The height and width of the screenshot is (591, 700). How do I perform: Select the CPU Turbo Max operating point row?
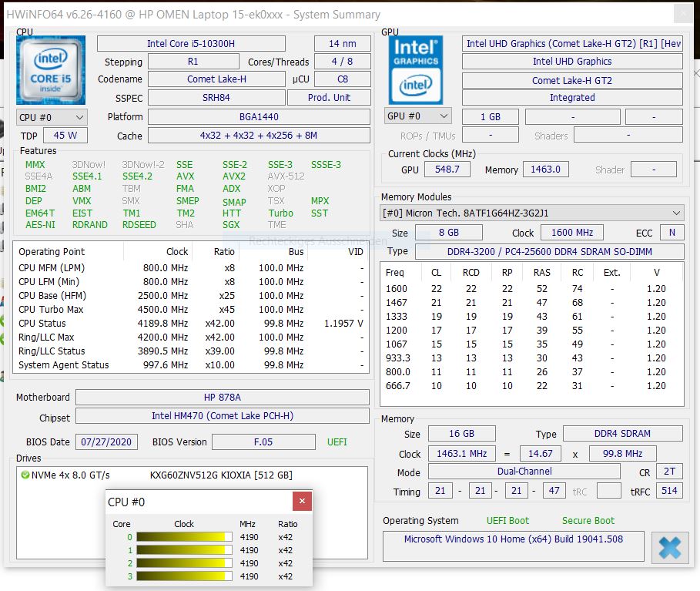click(191, 309)
